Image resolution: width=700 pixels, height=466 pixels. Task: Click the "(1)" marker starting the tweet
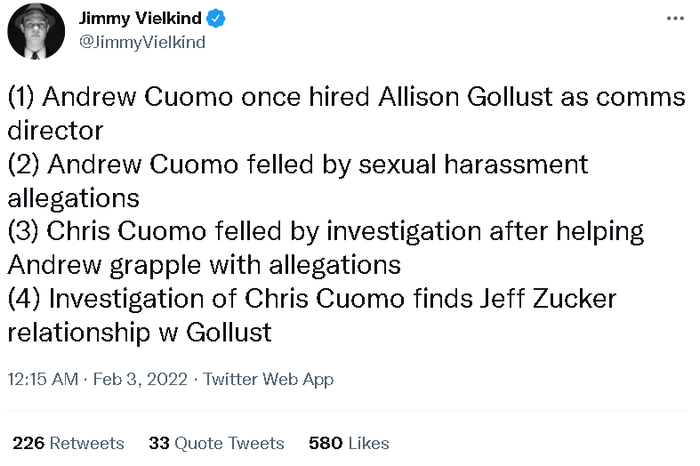point(23,98)
